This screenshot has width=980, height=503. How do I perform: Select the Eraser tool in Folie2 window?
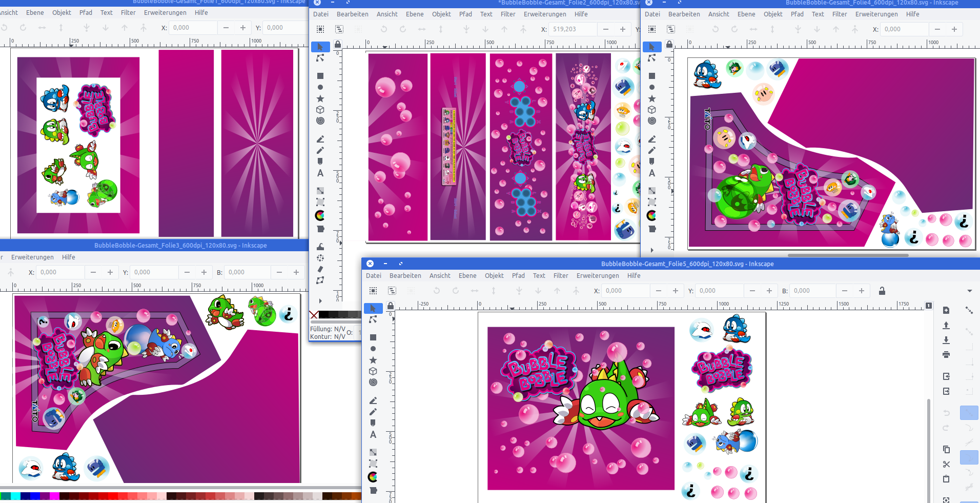(320, 269)
